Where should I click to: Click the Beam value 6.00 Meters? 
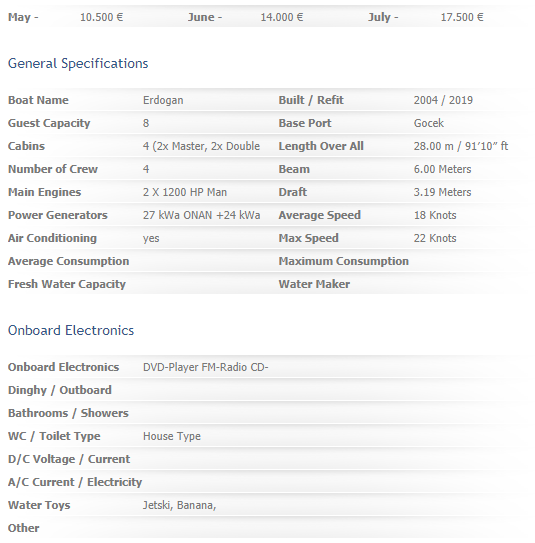(x=443, y=169)
